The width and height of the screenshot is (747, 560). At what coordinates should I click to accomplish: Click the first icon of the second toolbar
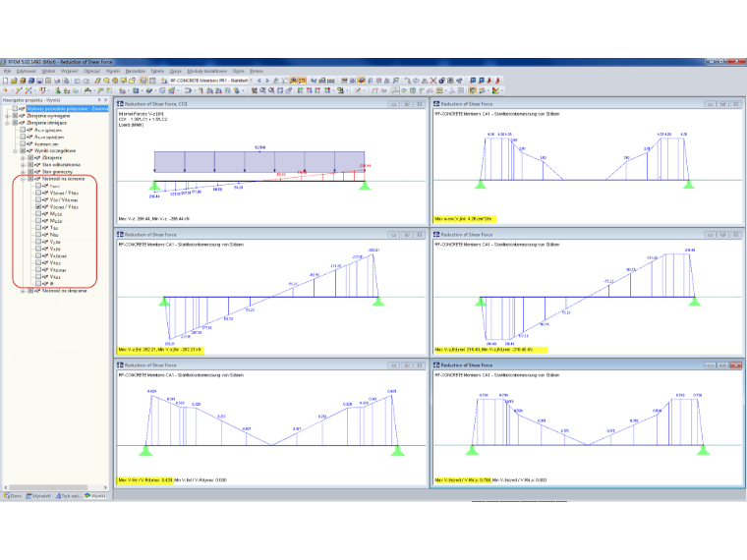tap(5, 90)
